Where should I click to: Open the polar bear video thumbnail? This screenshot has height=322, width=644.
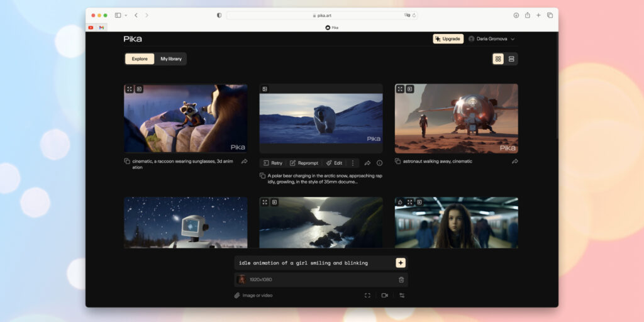click(321, 119)
